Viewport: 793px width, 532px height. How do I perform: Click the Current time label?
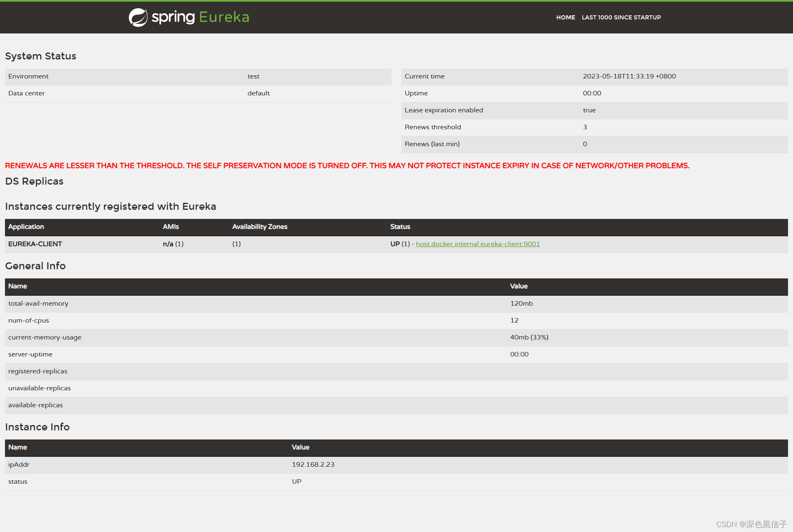[425, 76]
